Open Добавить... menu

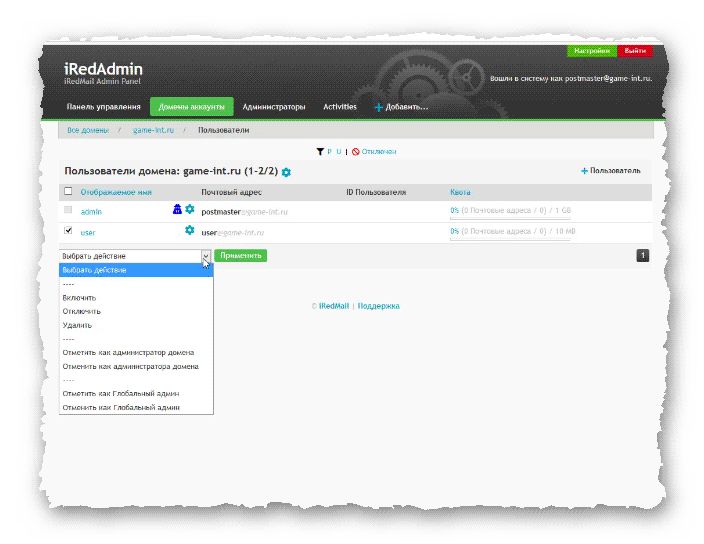[401, 107]
